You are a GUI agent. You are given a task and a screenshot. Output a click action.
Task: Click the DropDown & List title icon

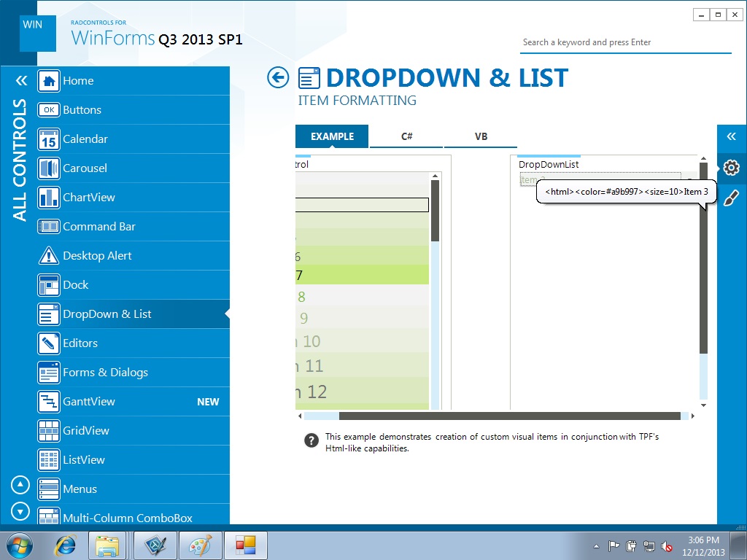click(309, 78)
